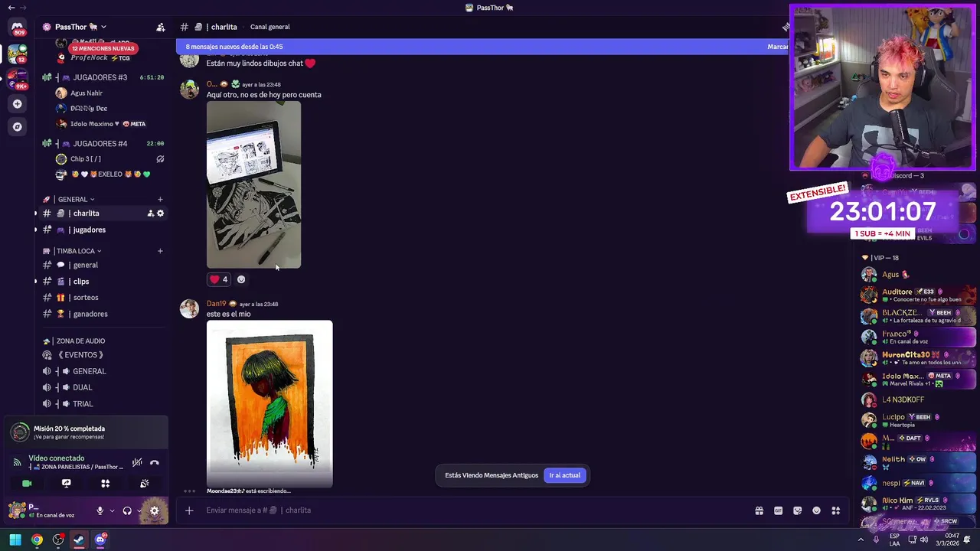Open Discord user settings gear

click(154, 510)
